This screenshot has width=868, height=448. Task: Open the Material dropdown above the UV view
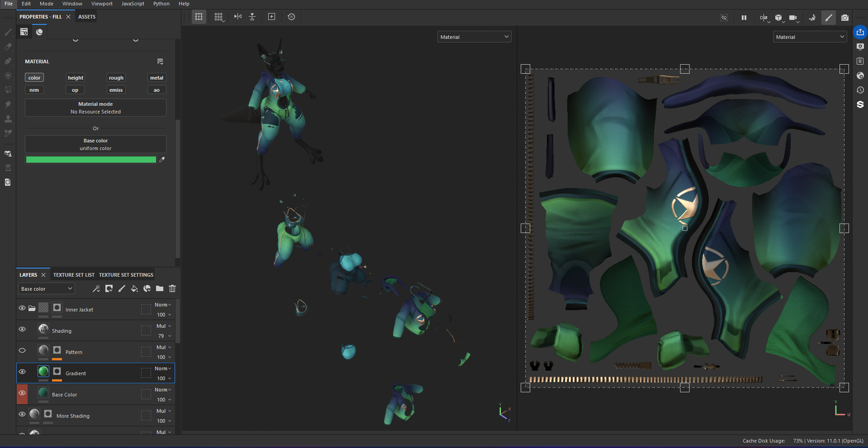coord(809,37)
